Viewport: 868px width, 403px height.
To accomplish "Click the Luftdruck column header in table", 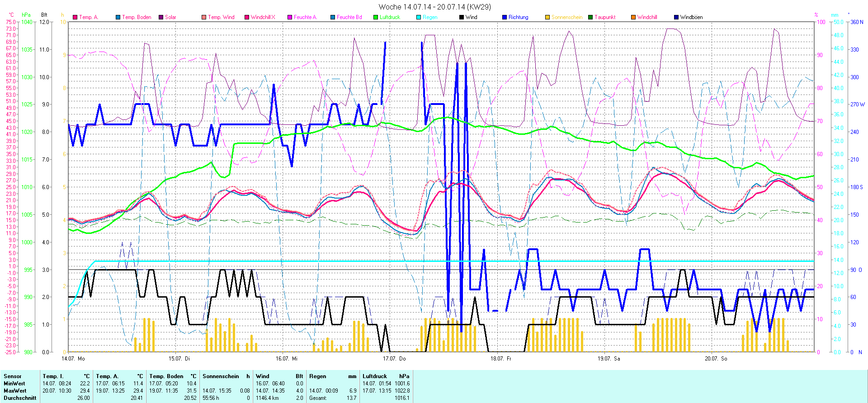I will pos(375,376).
